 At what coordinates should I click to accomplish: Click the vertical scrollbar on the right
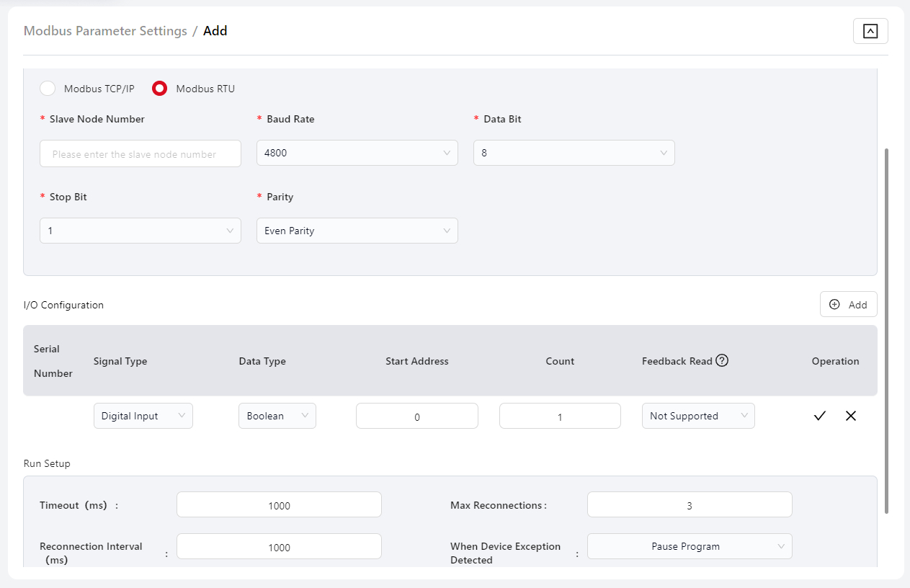tap(886, 331)
